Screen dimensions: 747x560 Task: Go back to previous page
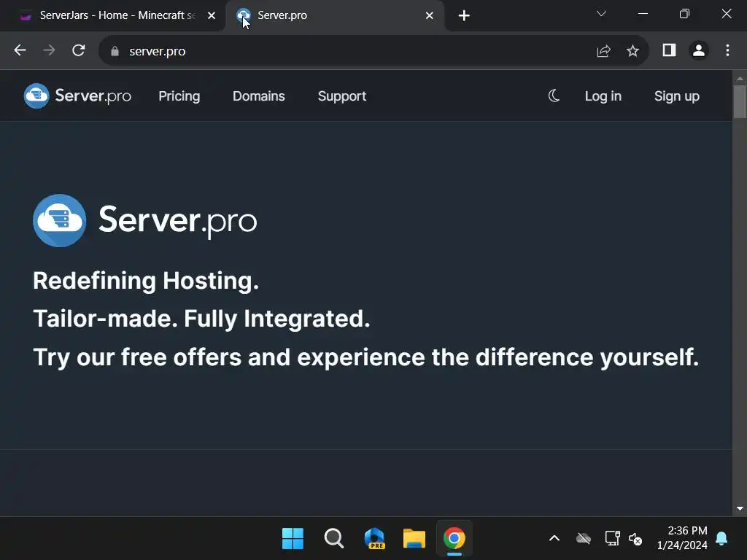click(20, 50)
